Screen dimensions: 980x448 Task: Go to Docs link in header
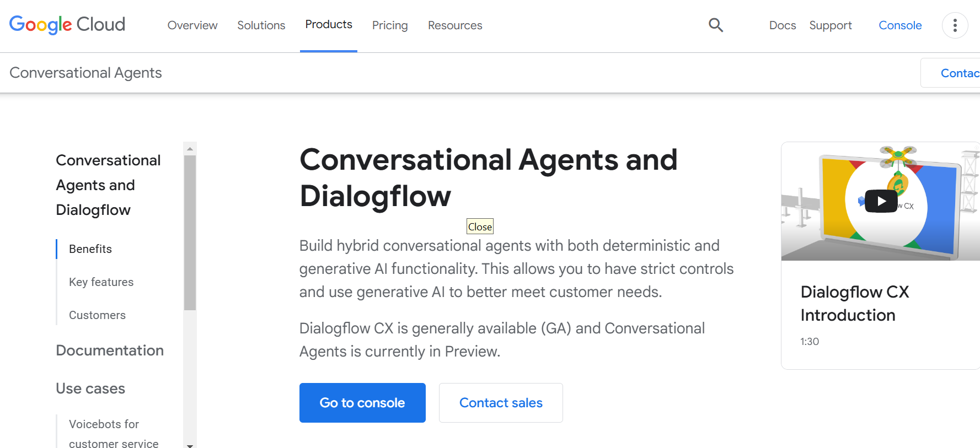tap(783, 25)
